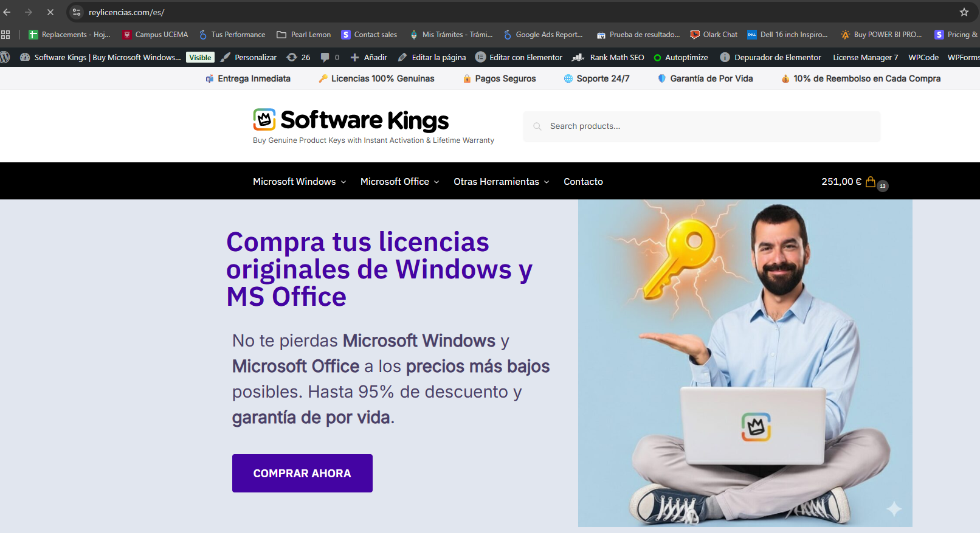
Task: Open the Contacto page
Action: [x=583, y=181]
